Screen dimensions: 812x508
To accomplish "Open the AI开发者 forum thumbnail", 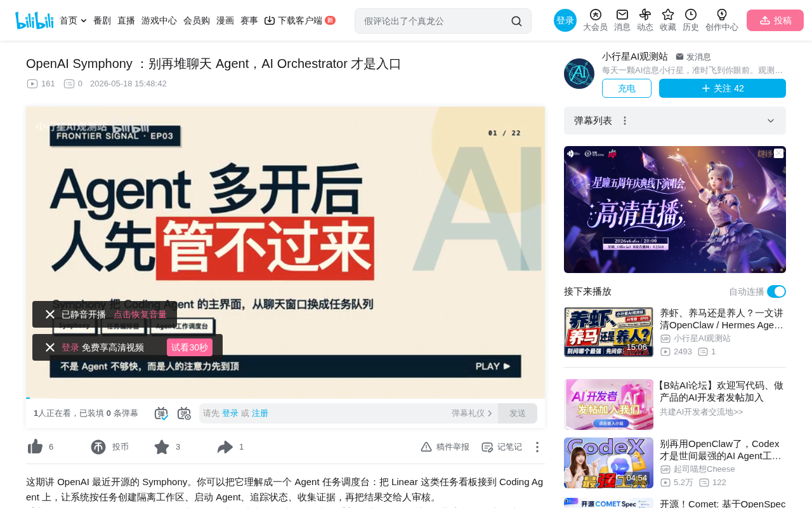I will click(608, 404).
